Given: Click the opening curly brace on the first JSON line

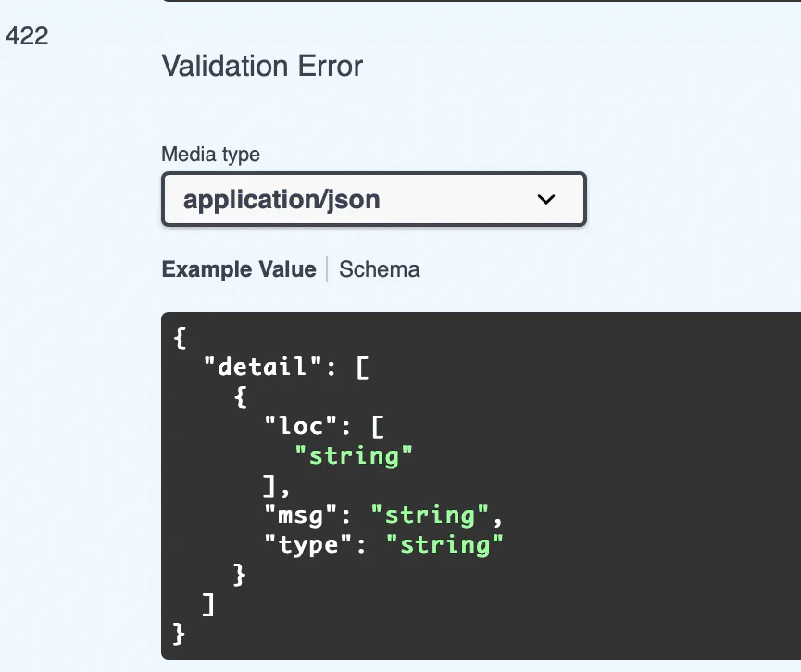Looking at the screenshot, I should tap(180, 338).
